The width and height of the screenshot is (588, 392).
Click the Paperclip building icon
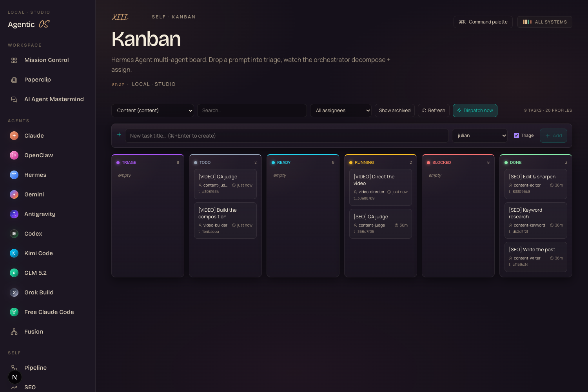(14, 80)
